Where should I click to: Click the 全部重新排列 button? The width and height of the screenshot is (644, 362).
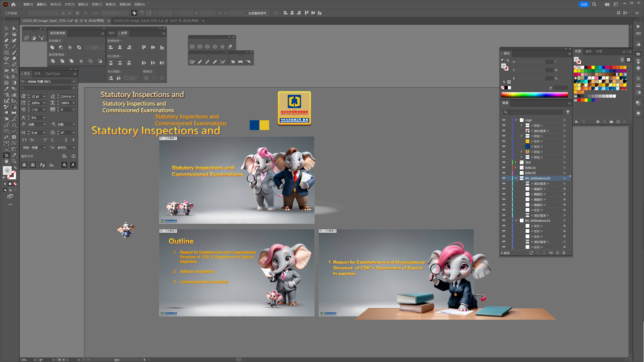(x=257, y=13)
